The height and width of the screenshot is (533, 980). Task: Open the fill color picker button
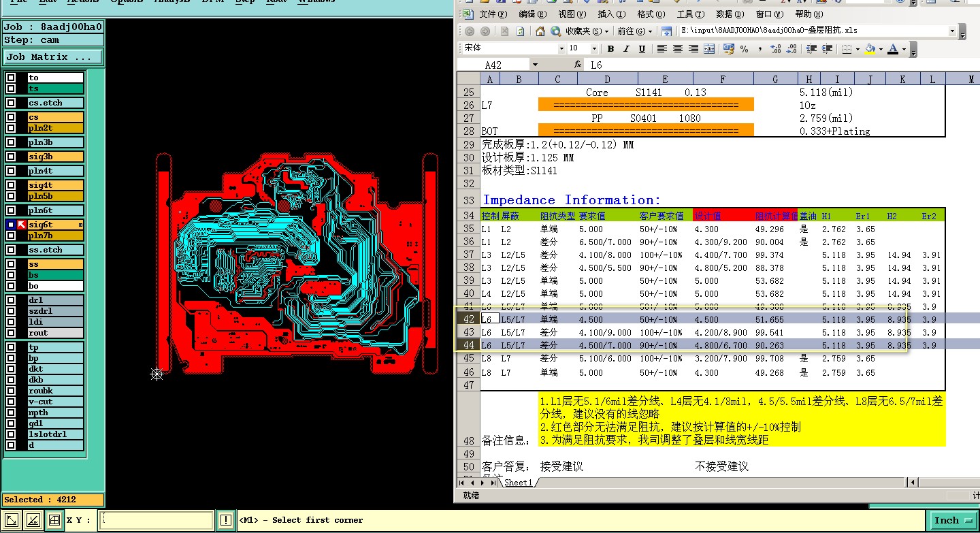pyautogui.click(x=870, y=49)
